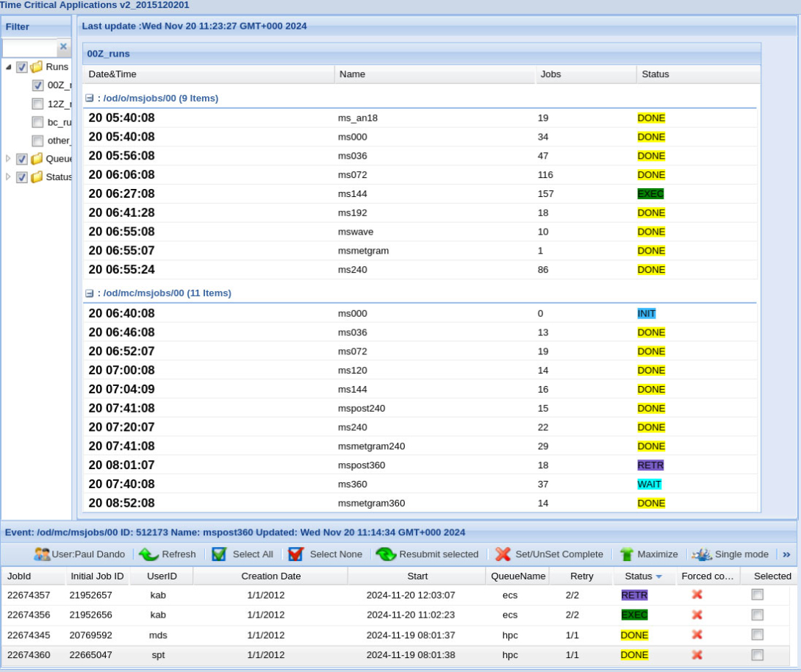Click the mspost240 name cell

(x=361, y=408)
